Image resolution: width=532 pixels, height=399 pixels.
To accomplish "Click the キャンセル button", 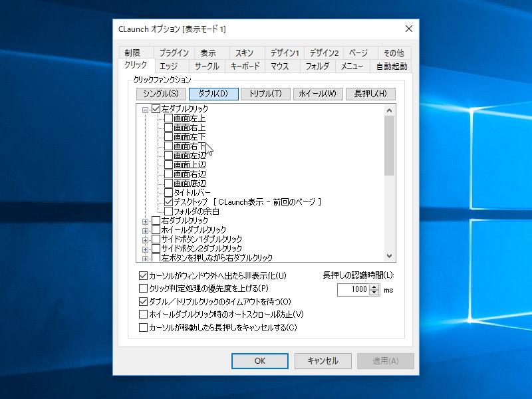I will tap(323, 360).
